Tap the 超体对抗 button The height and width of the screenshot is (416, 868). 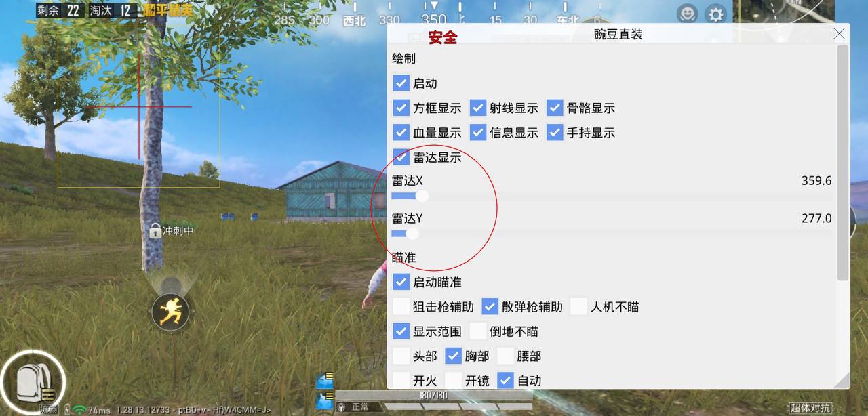(x=810, y=408)
